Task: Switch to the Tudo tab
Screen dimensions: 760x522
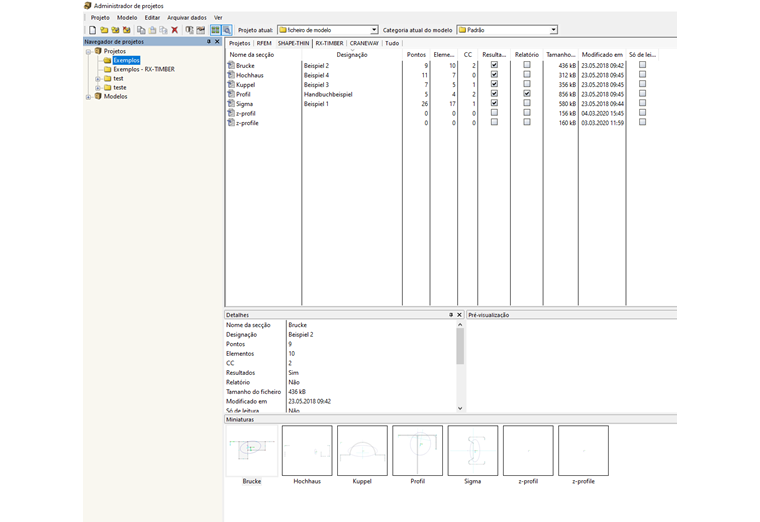Action: pyautogui.click(x=392, y=43)
